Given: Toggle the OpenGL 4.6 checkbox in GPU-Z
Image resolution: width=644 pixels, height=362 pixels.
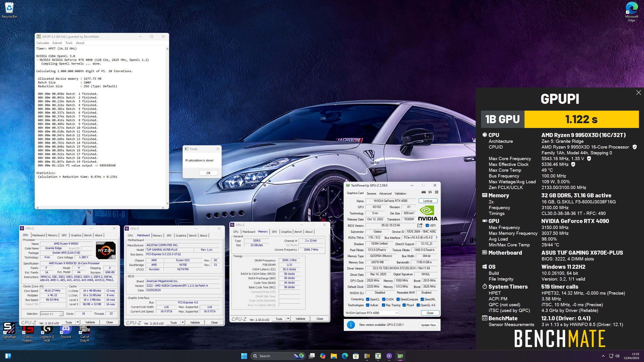Looking at the screenshot, I should (x=418, y=305).
